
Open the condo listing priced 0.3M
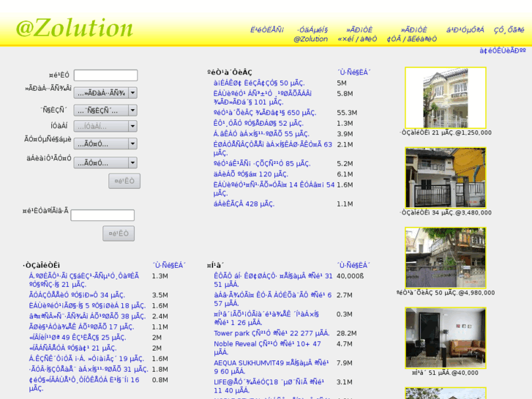click(266, 318)
